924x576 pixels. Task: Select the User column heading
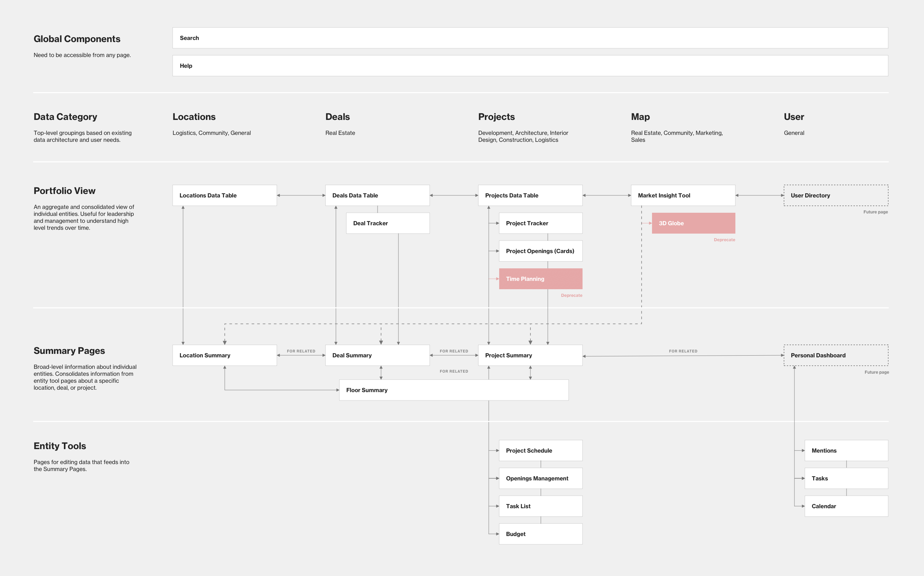point(794,116)
